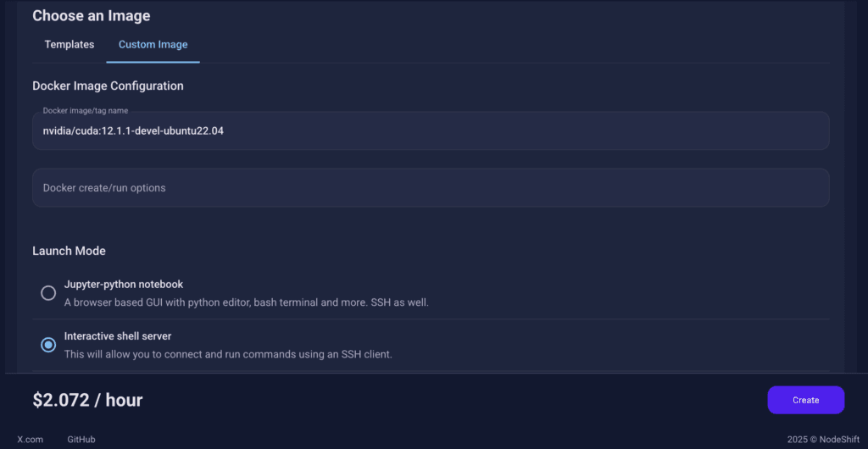Click the browser based GUI description text
This screenshot has width=868, height=449.
tap(247, 302)
